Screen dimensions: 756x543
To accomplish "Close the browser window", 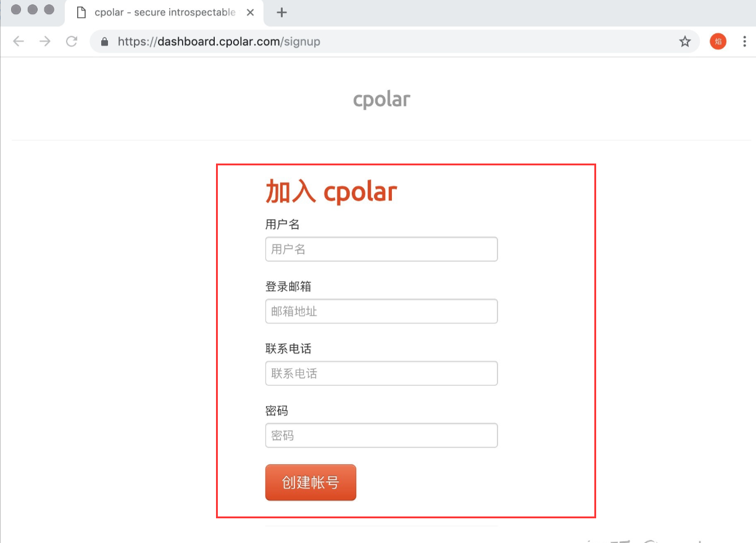I will coord(17,9).
